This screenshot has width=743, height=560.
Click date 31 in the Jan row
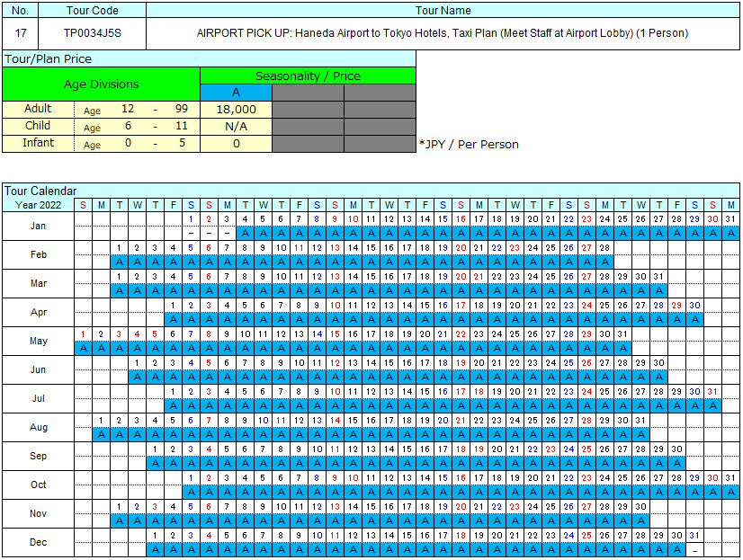pos(730,218)
